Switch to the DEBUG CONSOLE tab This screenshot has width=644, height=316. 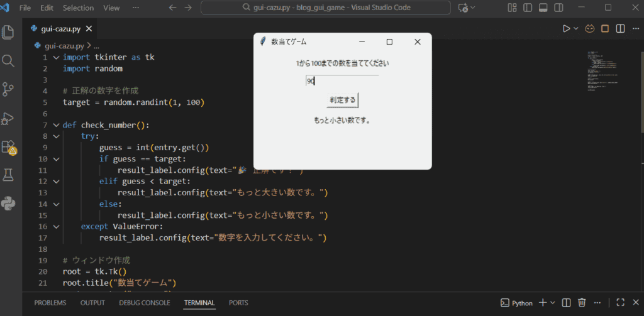(x=144, y=303)
